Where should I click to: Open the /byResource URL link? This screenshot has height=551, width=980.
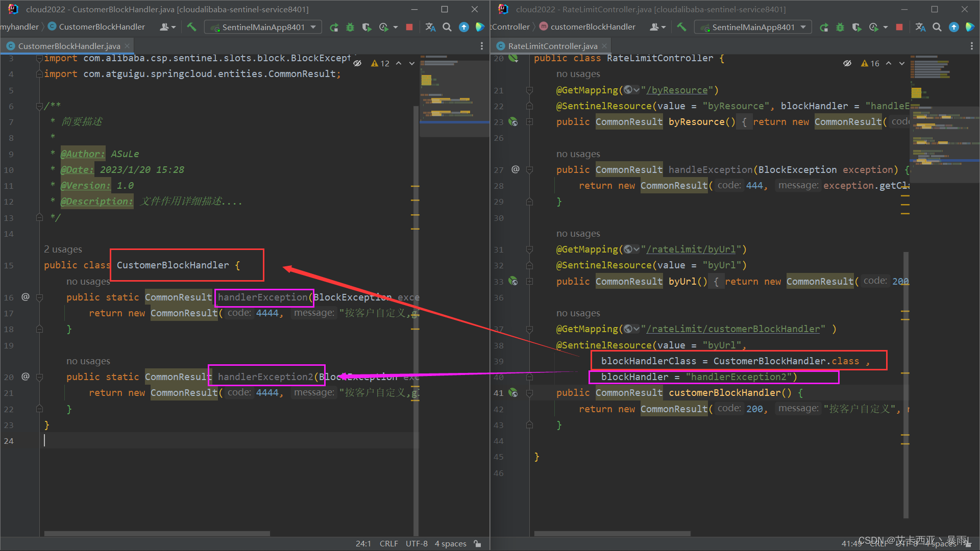(x=677, y=90)
